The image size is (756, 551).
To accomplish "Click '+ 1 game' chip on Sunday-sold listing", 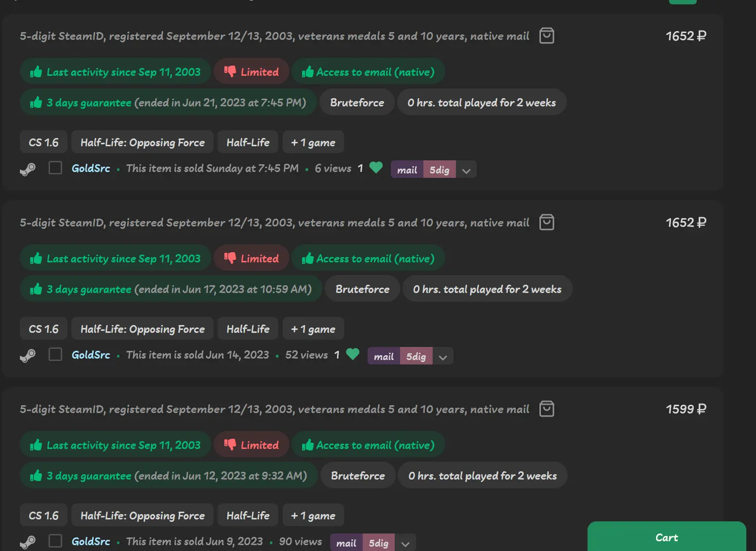I will [x=313, y=142].
